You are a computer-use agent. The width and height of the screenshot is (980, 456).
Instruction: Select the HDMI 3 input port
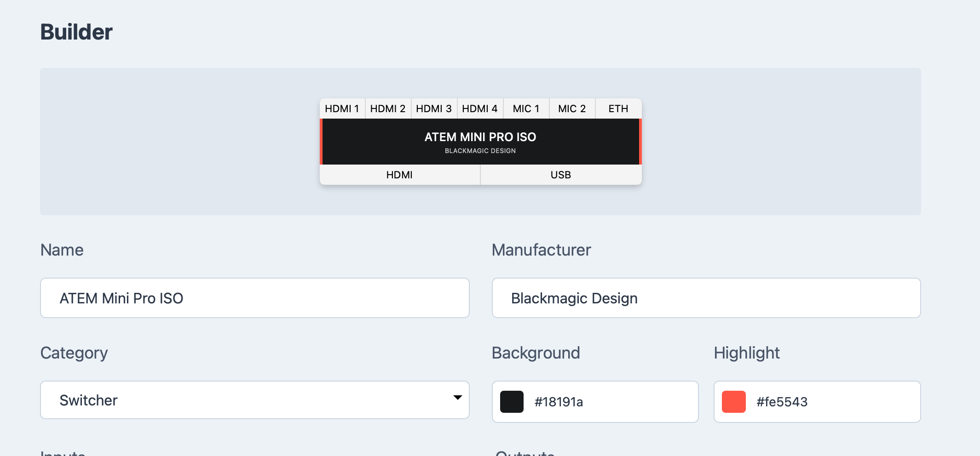(434, 108)
